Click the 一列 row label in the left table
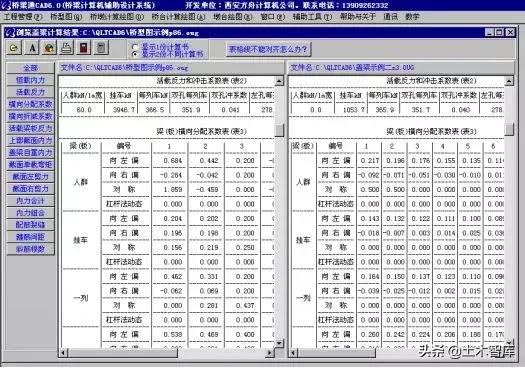 pos(80,298)
